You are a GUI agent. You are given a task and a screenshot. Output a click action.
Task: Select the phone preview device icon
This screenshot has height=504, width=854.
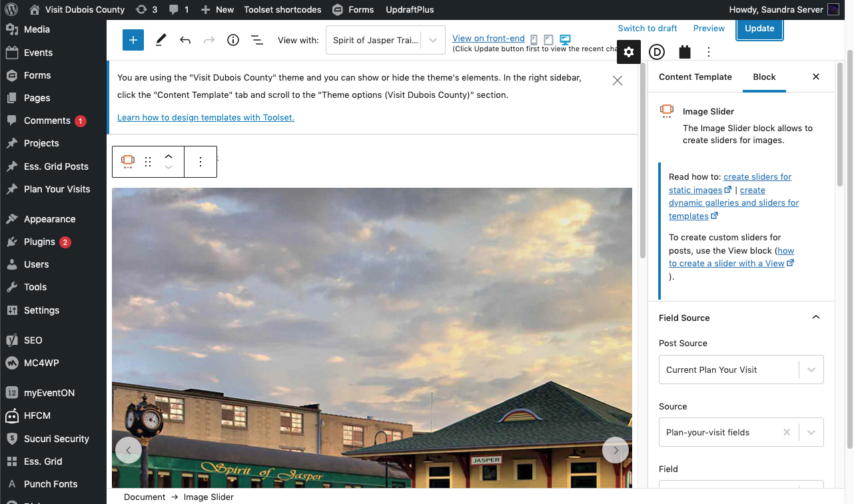[x=534, y=40]
